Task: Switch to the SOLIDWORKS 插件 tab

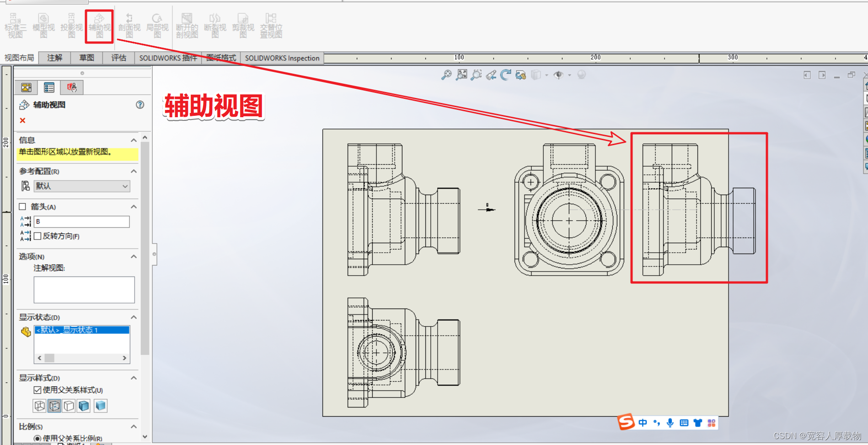Action: 168,58
